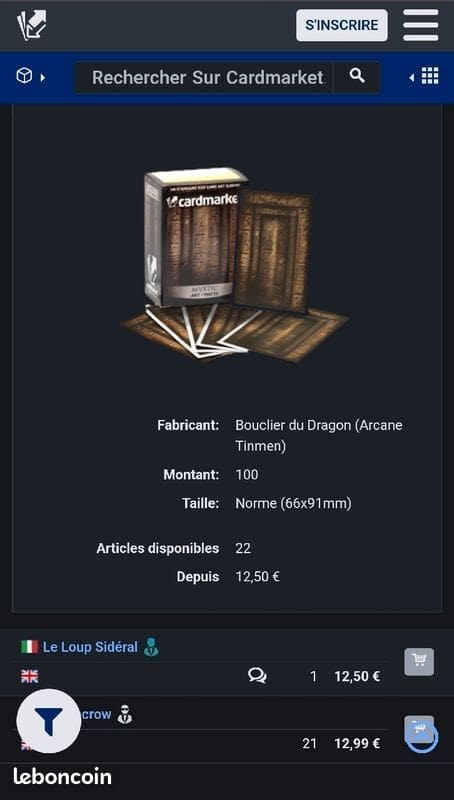Click the Italian flag icon
The width and height of the screenshot is (454, 800).
point(30,647)
